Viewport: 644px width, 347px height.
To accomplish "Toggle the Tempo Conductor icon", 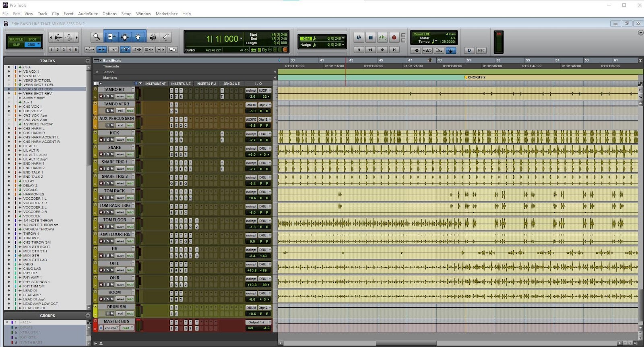I will 451,50.
